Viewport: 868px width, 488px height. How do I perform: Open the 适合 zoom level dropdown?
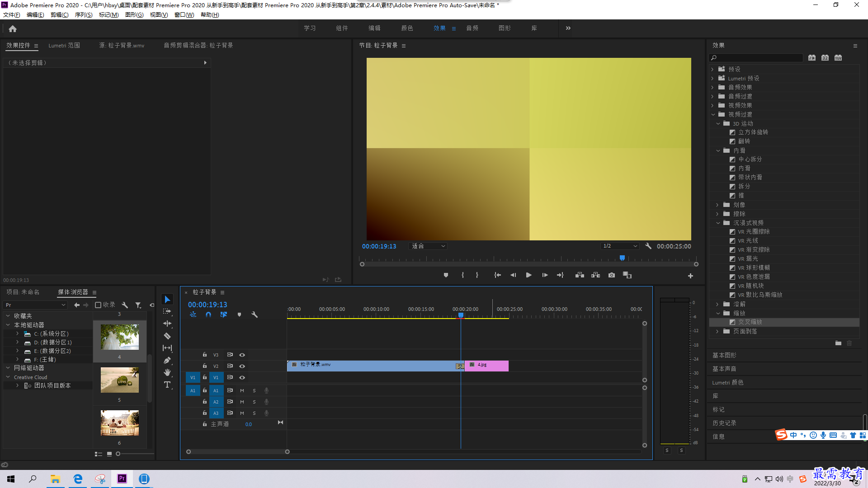tap(428, 246)
